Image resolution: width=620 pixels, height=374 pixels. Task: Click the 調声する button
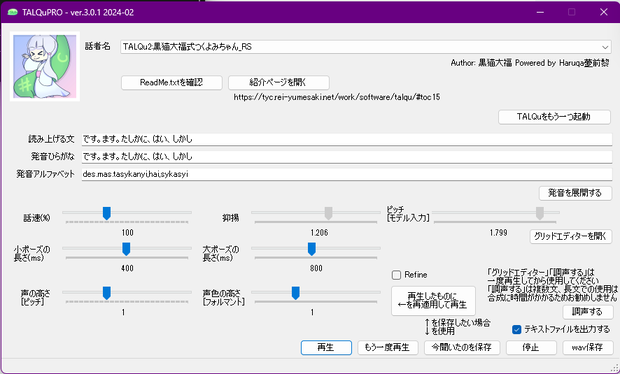click(588, 312)
